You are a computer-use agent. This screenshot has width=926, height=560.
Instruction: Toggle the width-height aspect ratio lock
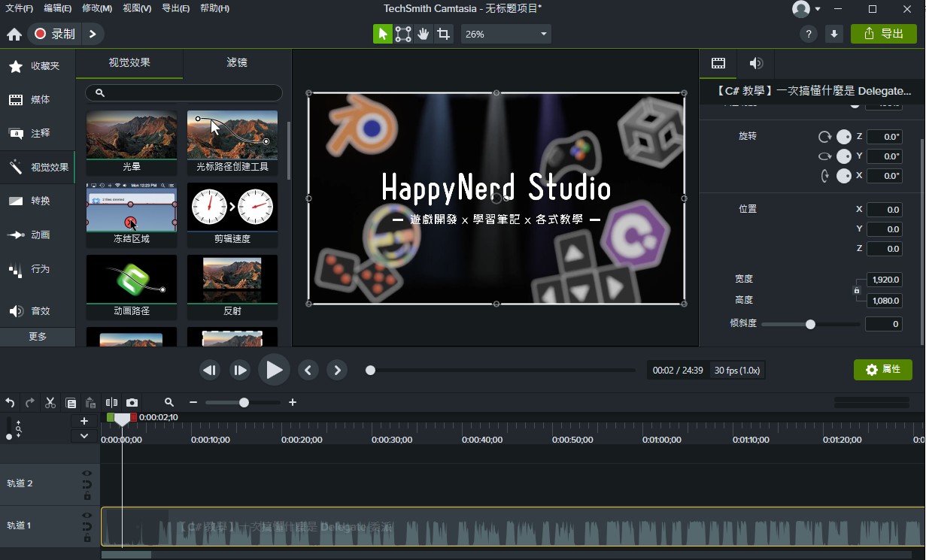point(856,290)
